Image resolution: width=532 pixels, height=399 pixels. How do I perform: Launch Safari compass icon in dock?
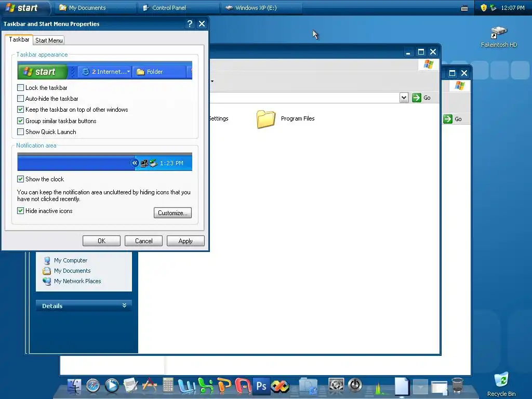(92, 386)
